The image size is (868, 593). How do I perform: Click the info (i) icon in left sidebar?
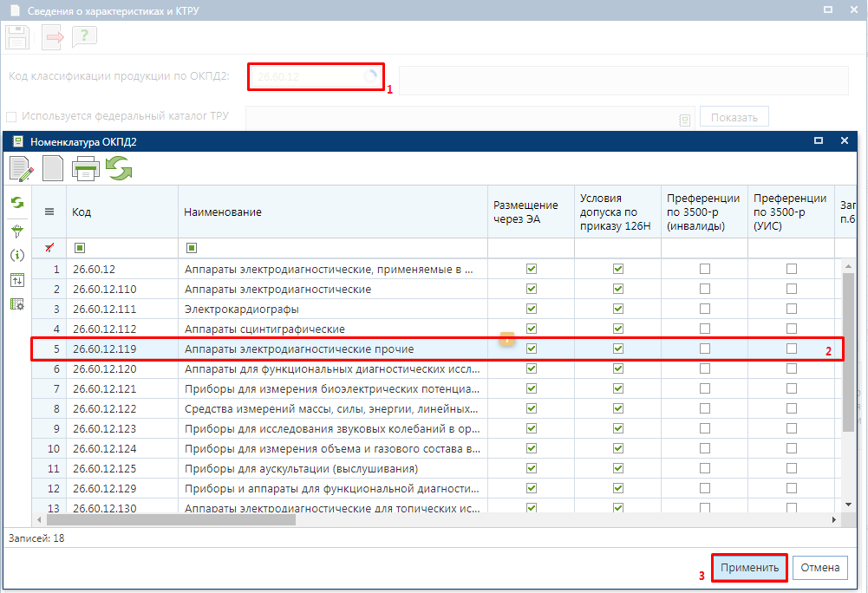pyautogui.click(x=17, y=255)
